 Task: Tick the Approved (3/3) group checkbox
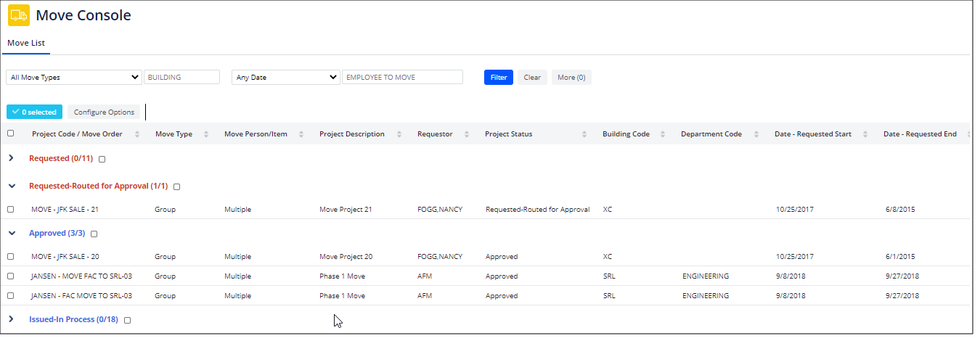pos(94,234)
